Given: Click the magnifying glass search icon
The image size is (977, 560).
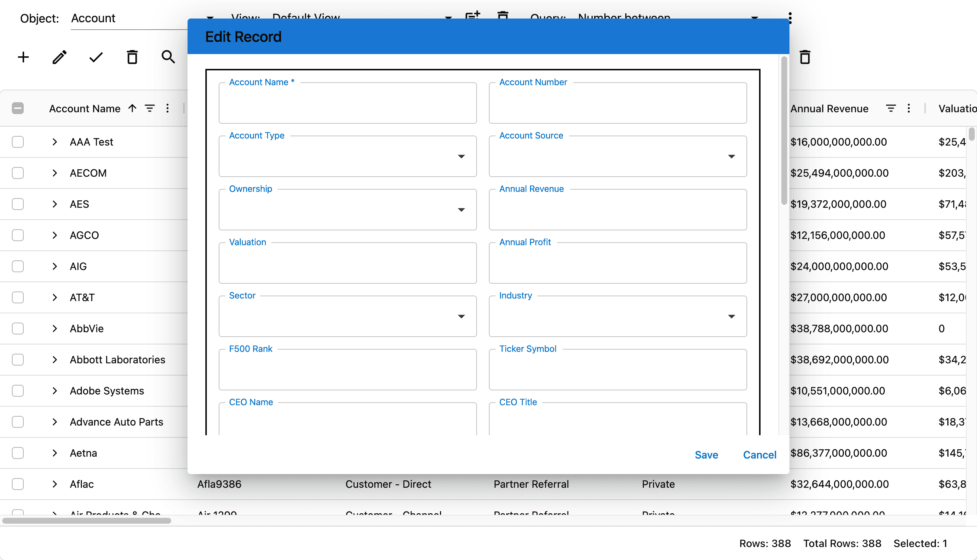Looking at the screenshot, I should click(168, 57).
